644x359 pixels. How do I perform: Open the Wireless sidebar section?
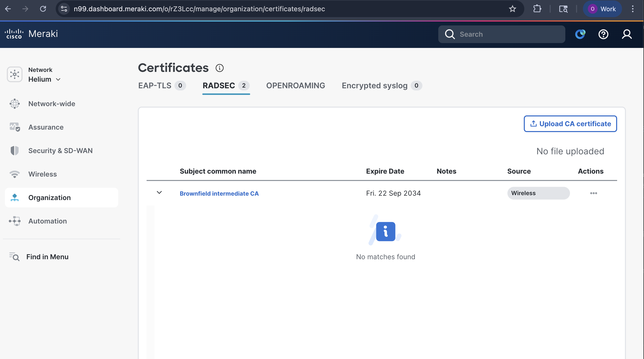tap(43, 174)
